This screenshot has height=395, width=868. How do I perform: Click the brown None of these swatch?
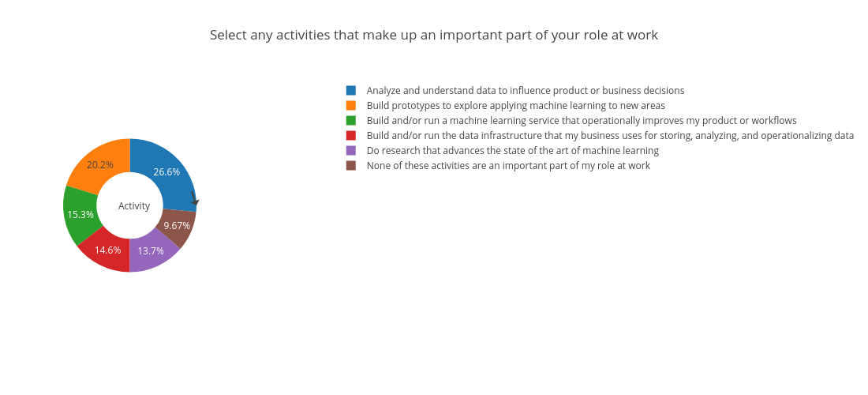pos(351,165)
